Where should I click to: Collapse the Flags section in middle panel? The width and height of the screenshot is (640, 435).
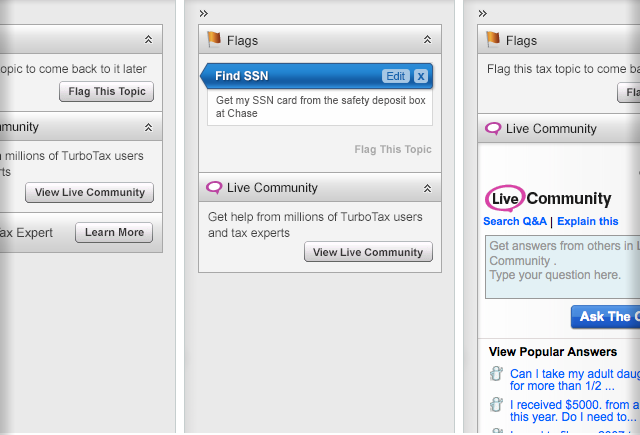[x=427, y=40]
